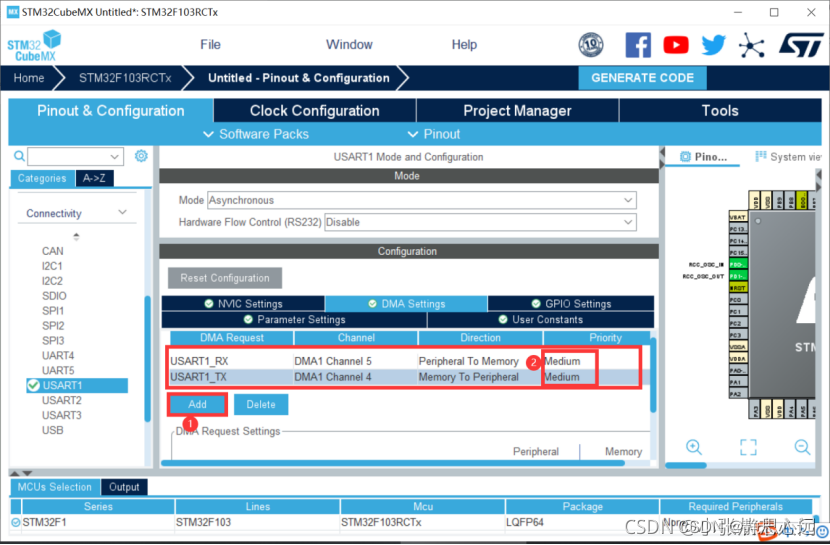Open GPIO Settings tab

[x=571, y=304]
